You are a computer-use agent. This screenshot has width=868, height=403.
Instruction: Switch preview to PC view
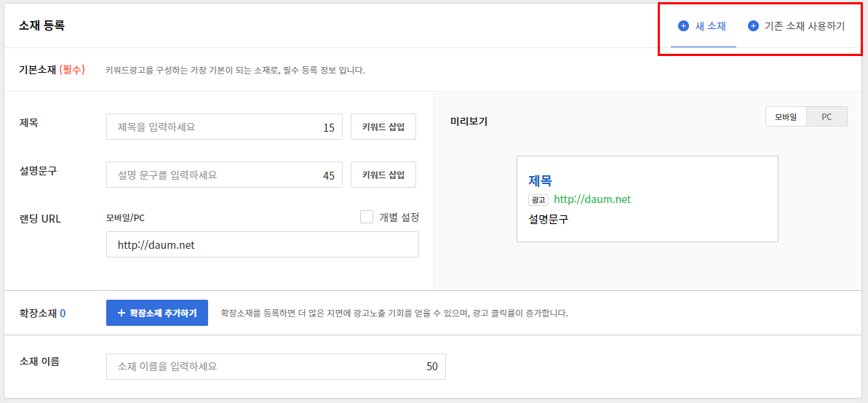827,117
